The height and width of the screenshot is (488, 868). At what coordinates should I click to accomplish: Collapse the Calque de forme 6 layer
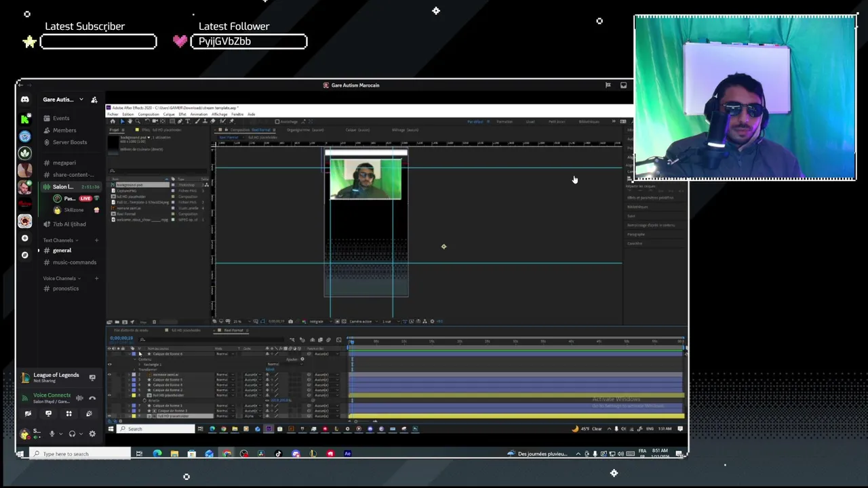point(130,354)
